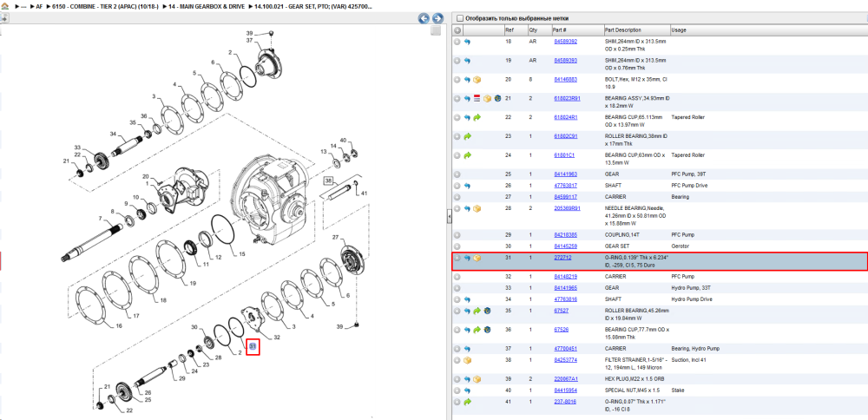Click red striped list icon for Ref 21
Image resolution: width=868 pixels, height=420 pixels.
point(477,99)
